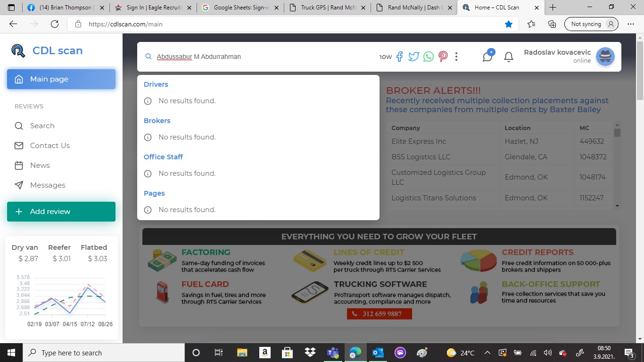This screenshot has height=362, width=644.
Task: Open the three-dot more options menu
Action: click(x=456, y=57)
